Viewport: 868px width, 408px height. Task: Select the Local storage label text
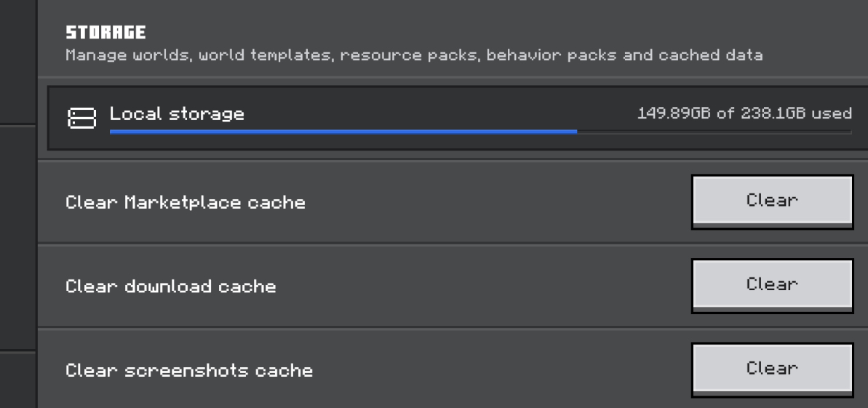(x=177, y=114)
